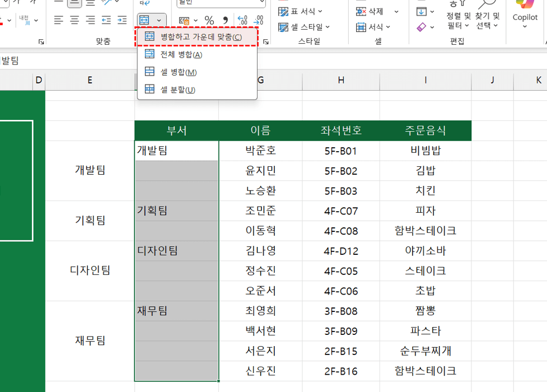Click the align left icon
Image resolution: width=547 pixels, height=392 pixels.
coord(58,21)
